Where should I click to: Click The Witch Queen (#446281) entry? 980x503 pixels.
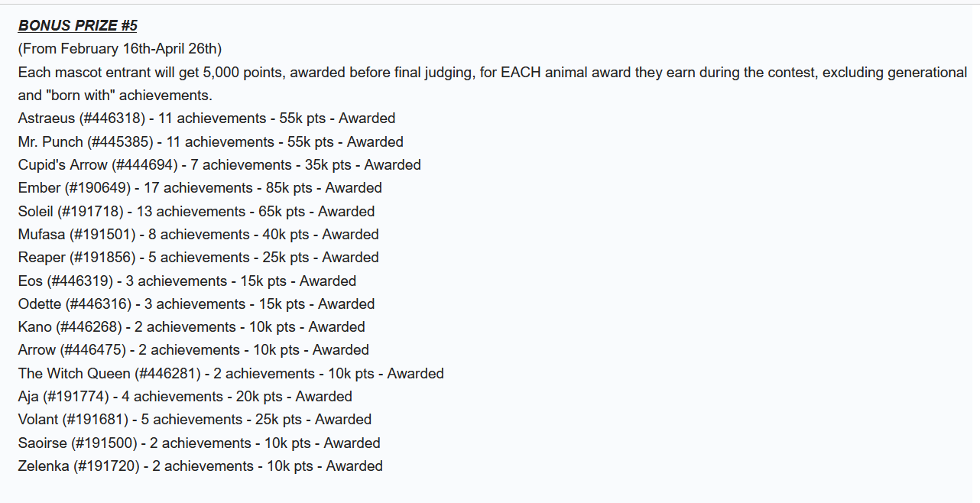click(x=231, y=373)
